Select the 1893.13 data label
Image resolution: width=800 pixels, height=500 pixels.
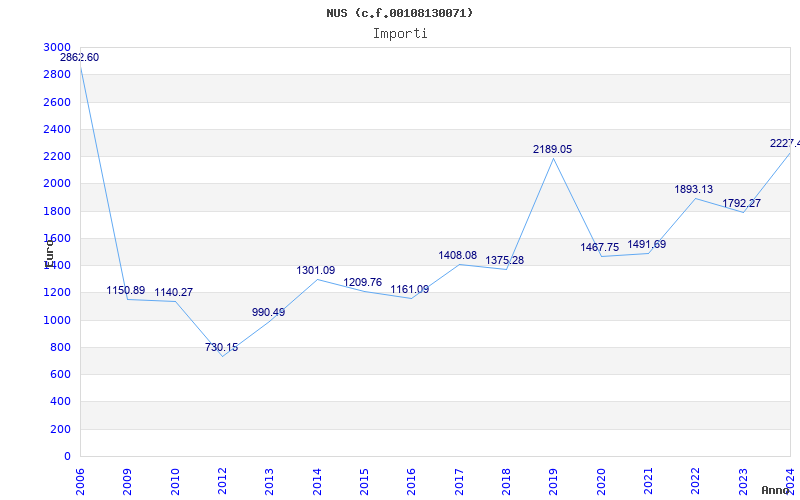point(694,190)
